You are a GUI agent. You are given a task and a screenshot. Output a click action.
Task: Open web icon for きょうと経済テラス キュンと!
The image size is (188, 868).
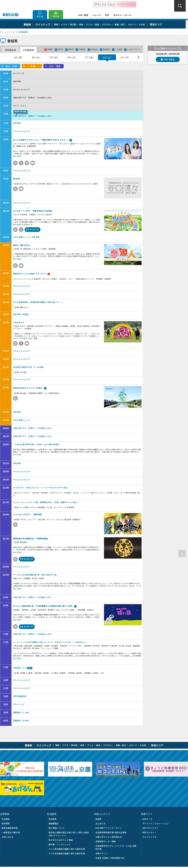point(15,163)
